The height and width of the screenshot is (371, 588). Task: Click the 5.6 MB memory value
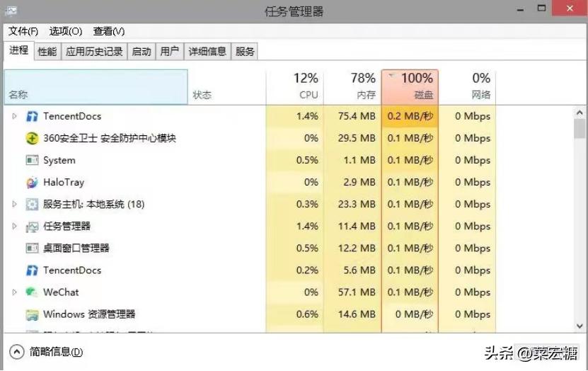(x=359, y=270)
